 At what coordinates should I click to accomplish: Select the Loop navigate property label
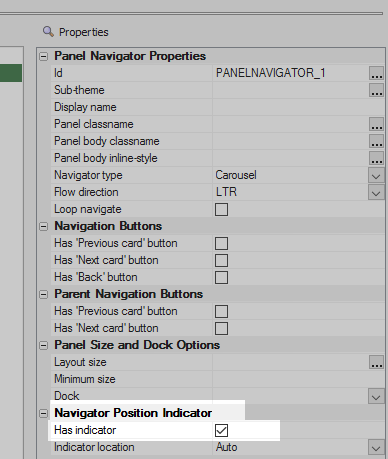[88, 209]
